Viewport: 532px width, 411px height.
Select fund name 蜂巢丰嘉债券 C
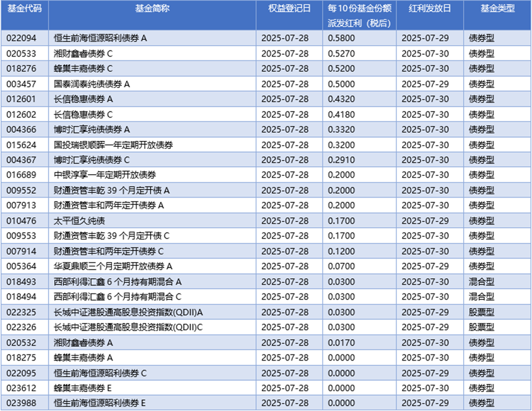83,68
